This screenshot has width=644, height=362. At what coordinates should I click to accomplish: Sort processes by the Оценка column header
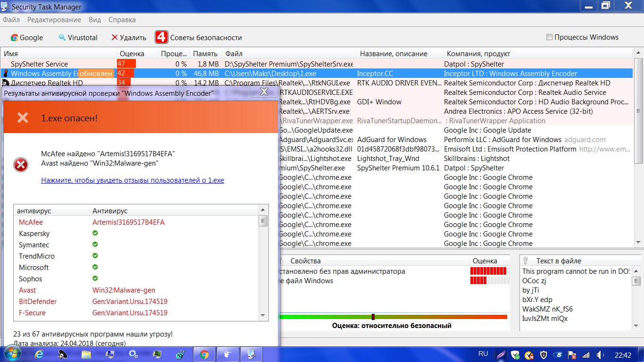tap(137, 54)
